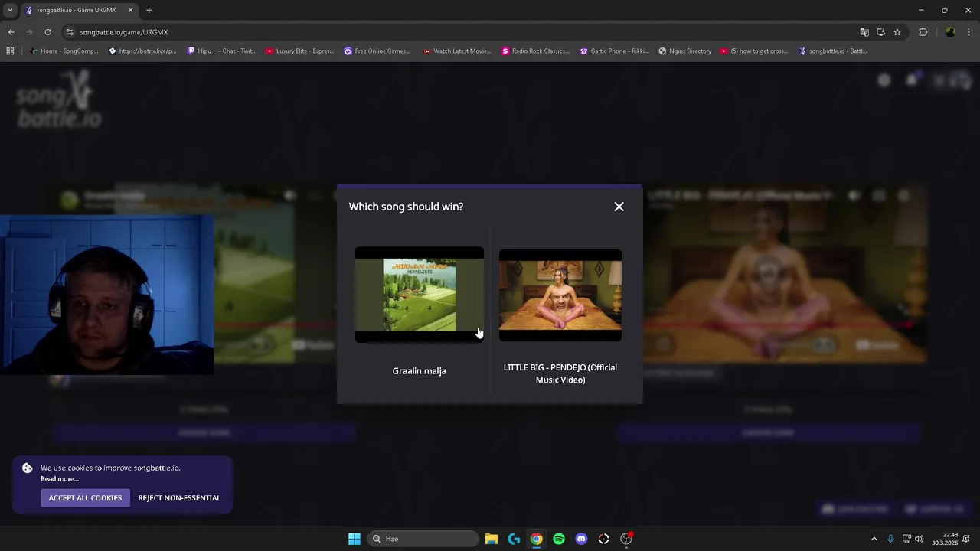The image size is (980, 551).
Task: Open the Chrome profile avatar
Action: [x=950, y=32]
